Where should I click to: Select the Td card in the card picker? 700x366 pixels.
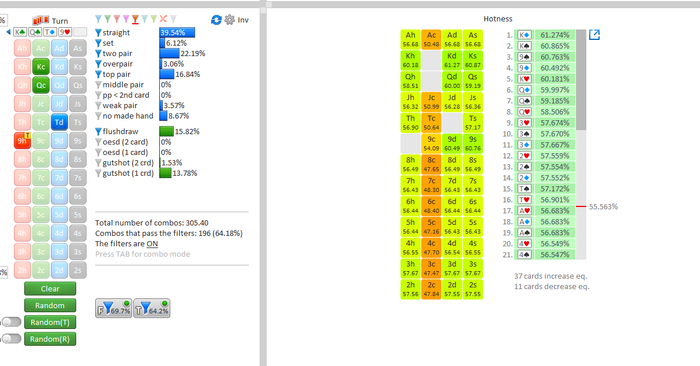click(59, 122)
